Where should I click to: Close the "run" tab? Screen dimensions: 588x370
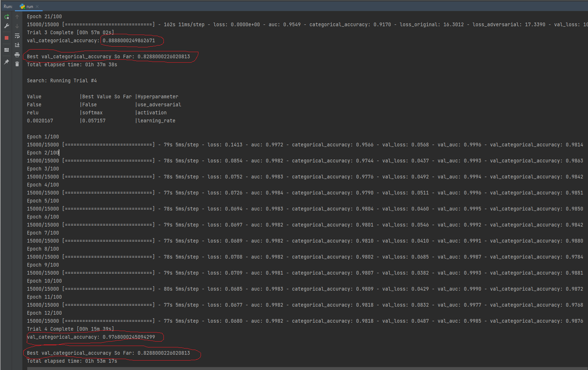coord(38,6)
